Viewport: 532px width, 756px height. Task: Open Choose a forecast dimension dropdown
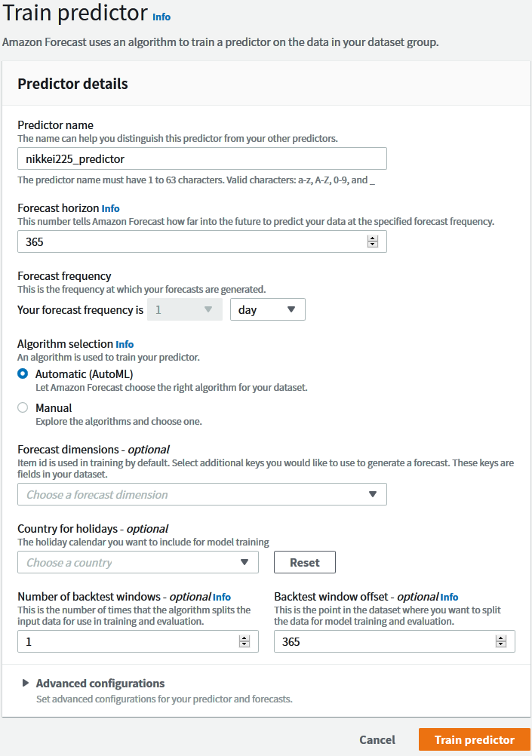click(x=201, y=495)
